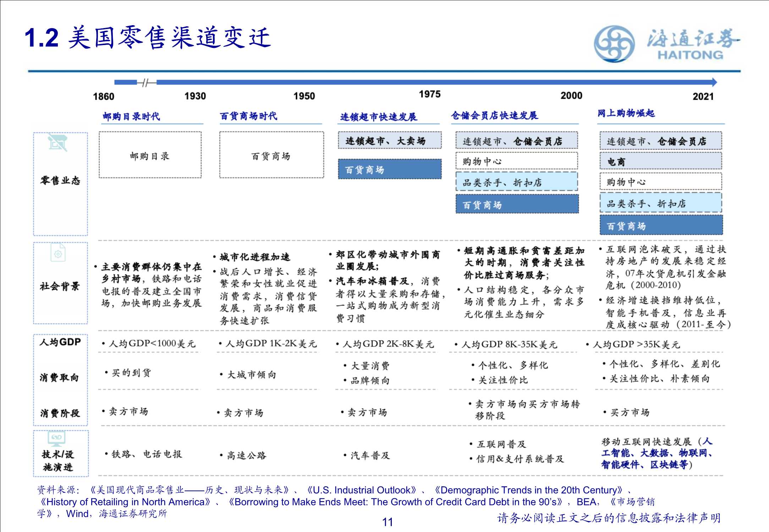
Task: Click the 网上购物崛起 era heading
Action: (626, 113)
